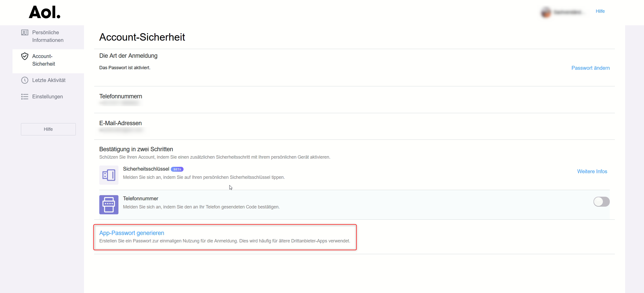Click the Die Art der Anmeldung heading
The height and width of the screenshot is (293, 644).
[128, 56]
